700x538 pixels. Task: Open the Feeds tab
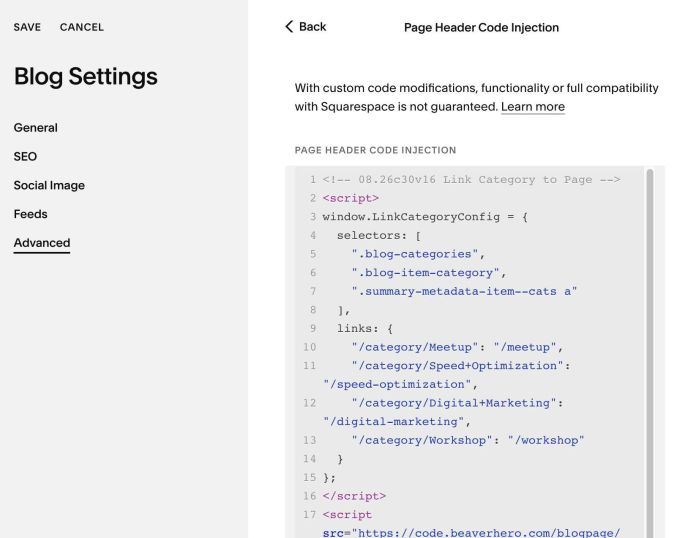pyautogui.click(x=30, y=214)
